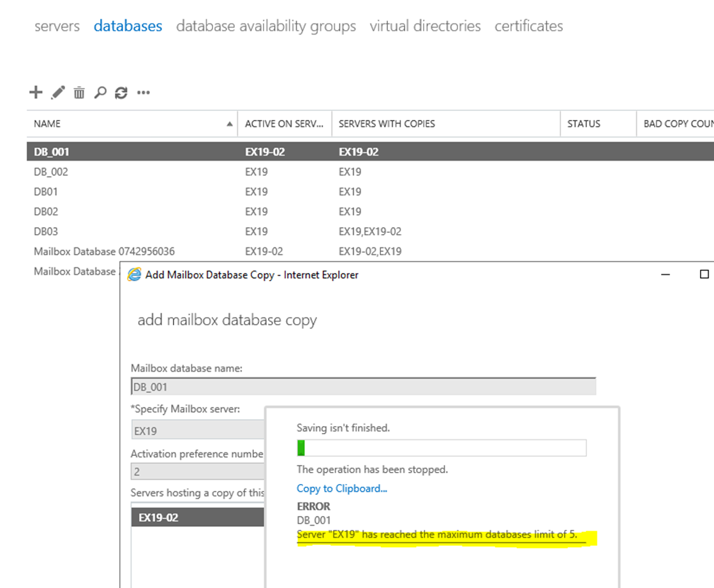This screenshot has width=714, height=588.
Task: Go to database availability groups tab
Action: pos(266,26)
